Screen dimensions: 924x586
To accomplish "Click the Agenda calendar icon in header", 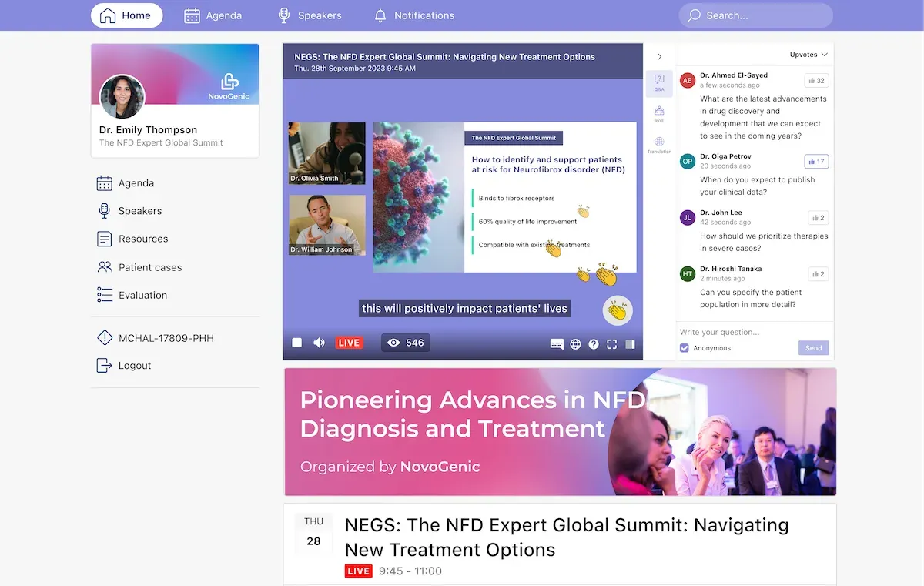I will (x=192, y=15).
